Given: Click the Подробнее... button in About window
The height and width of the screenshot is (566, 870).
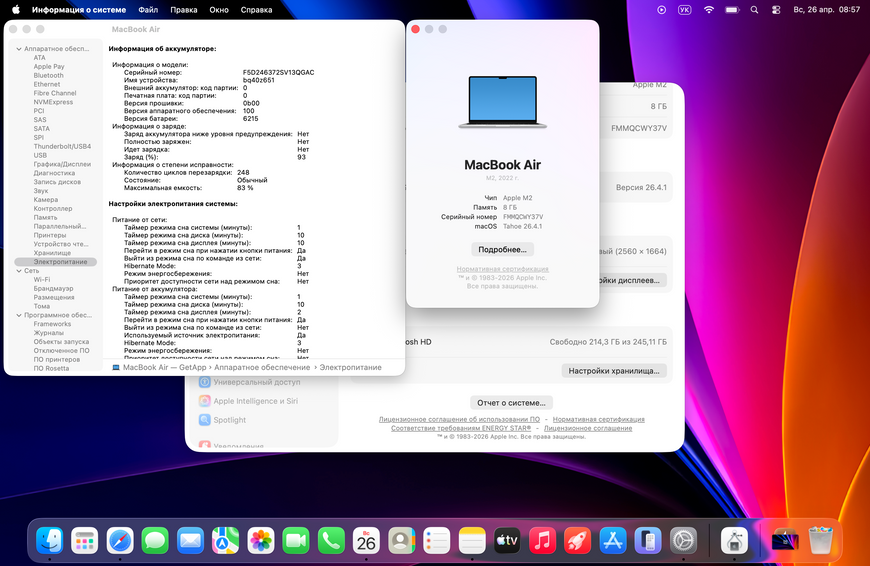Looking at the screenshot, I should [503, 250].
